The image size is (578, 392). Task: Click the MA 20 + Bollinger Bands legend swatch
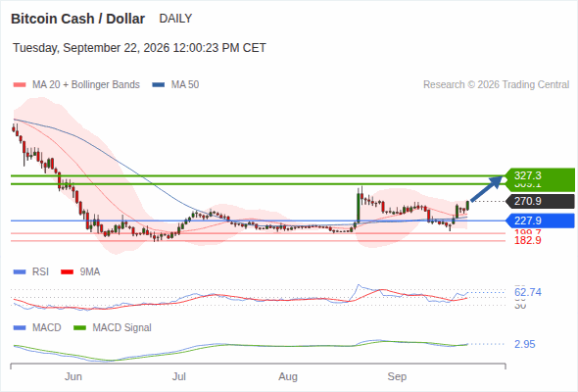(20, 85)
